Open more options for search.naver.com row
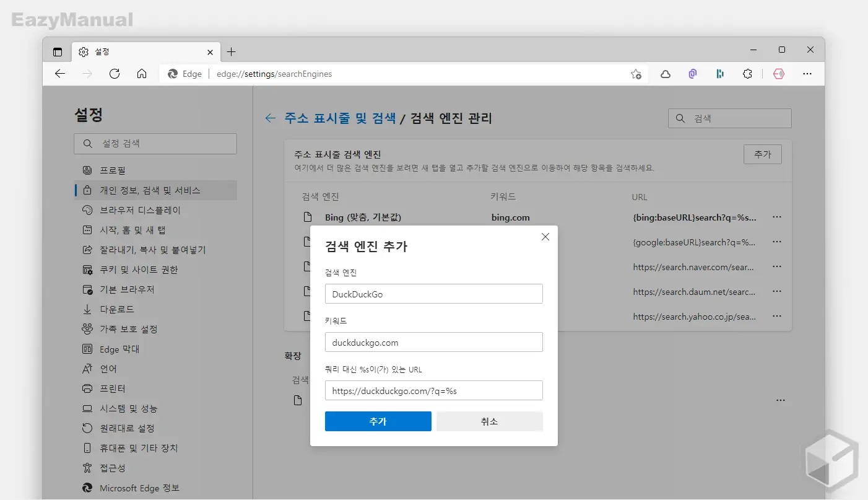 (778, 267)
